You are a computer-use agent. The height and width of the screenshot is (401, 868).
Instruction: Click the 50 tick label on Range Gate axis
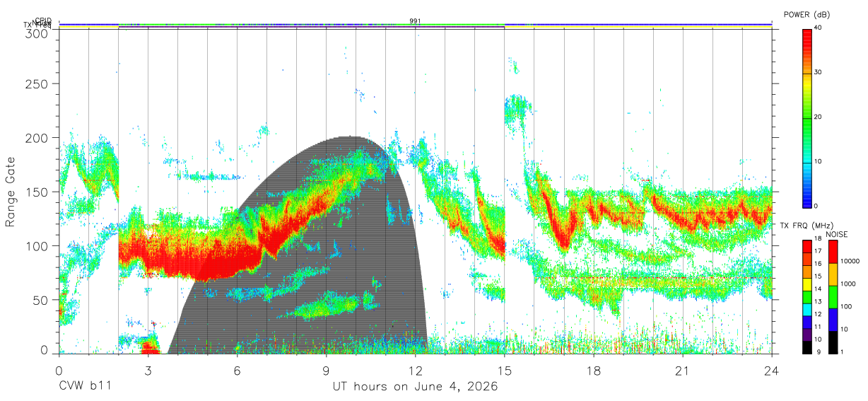pyautogui.click(x=42, y=300)
